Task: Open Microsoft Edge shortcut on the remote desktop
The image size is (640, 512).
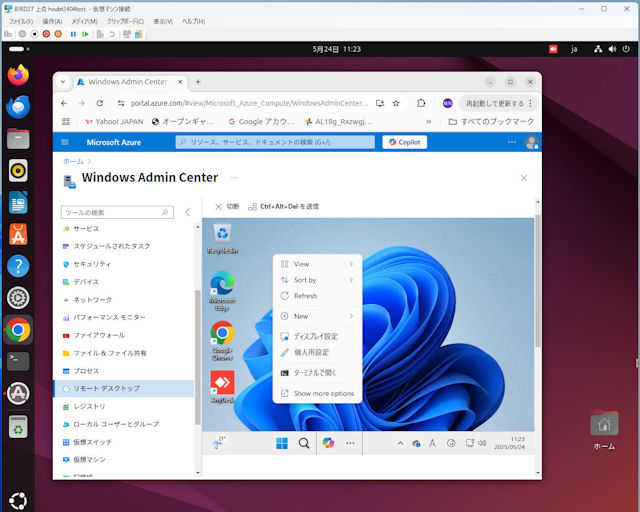Action: click(222, 291)
